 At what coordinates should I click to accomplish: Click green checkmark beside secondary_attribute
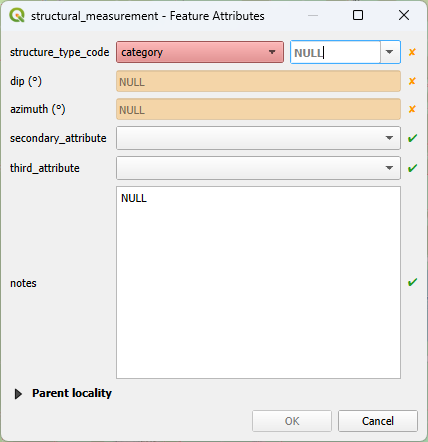point(412,138)
